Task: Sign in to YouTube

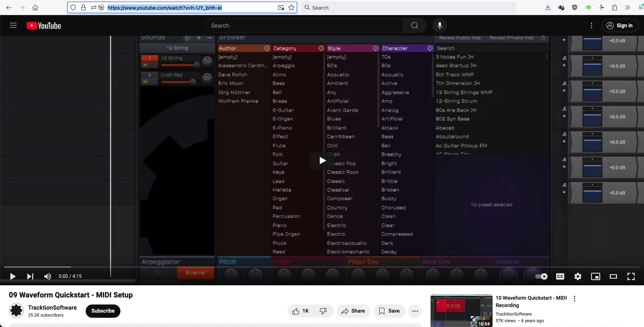Action: coord(620,25)
